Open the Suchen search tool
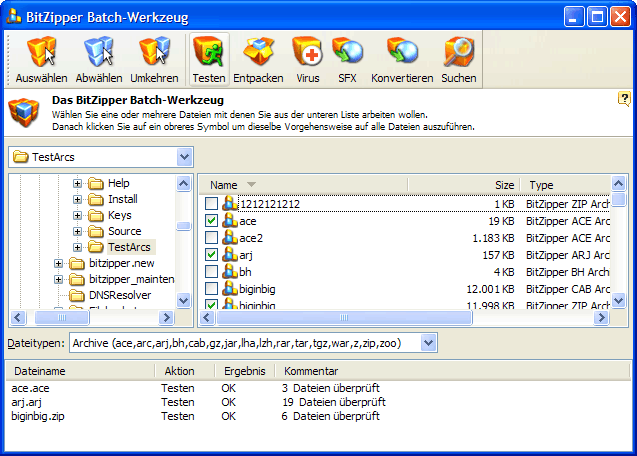This screenshot has width=637, height=456. [459, 59]
